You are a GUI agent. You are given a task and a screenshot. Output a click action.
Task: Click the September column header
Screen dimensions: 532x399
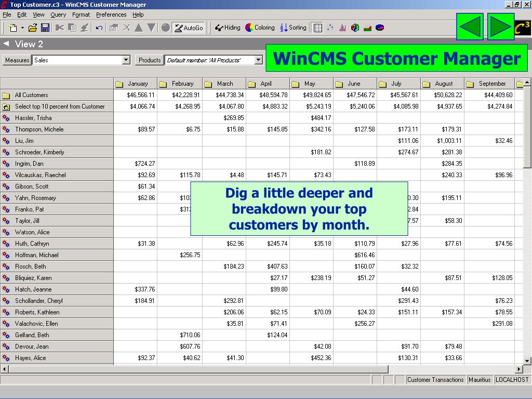point(489,84)
